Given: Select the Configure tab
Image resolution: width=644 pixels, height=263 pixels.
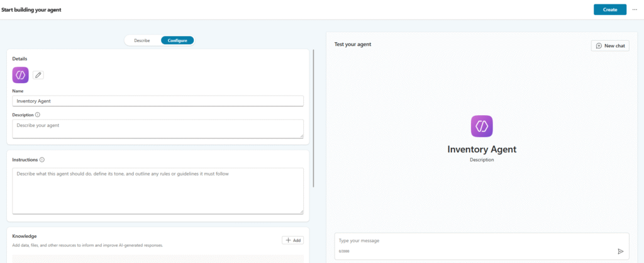Looking at the screenshot, I should coord(177,40).
